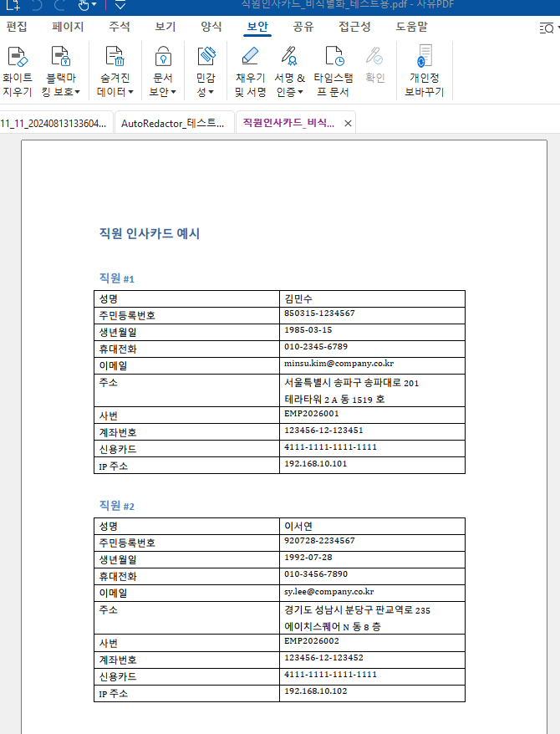Select the 채우기 및 서명 tool

coord(250,71)
